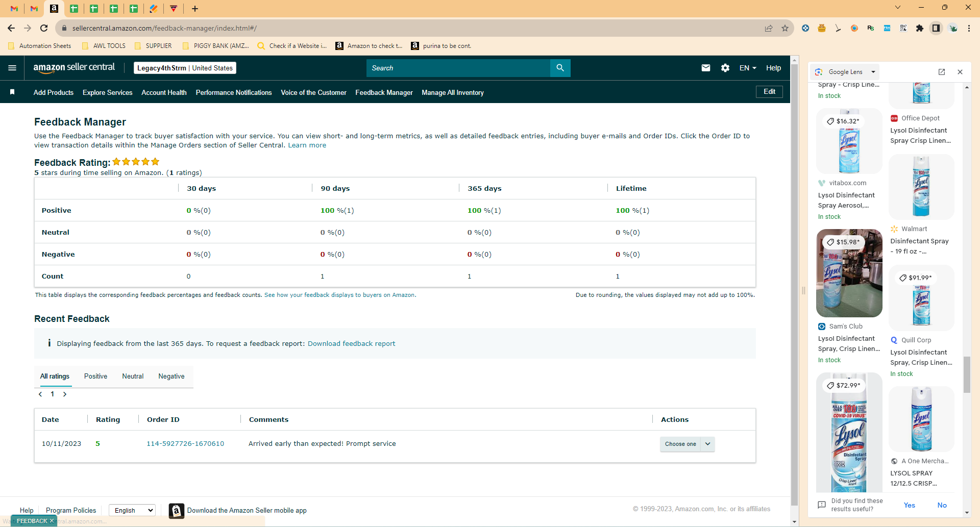Open Google Lens results in new tab
980x527 pixels.
(x=942, y=72)
